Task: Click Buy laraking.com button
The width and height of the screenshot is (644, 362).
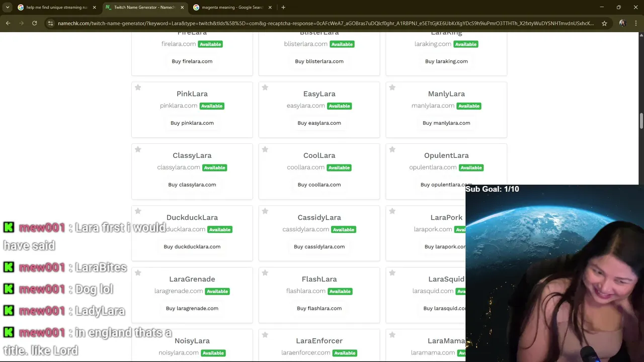Action: coord(446,61)
